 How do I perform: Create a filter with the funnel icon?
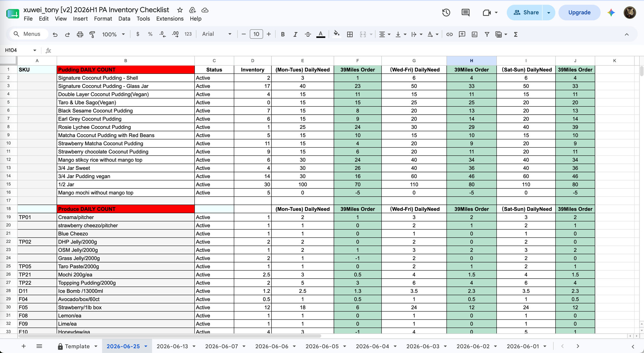tap(487, 34)
